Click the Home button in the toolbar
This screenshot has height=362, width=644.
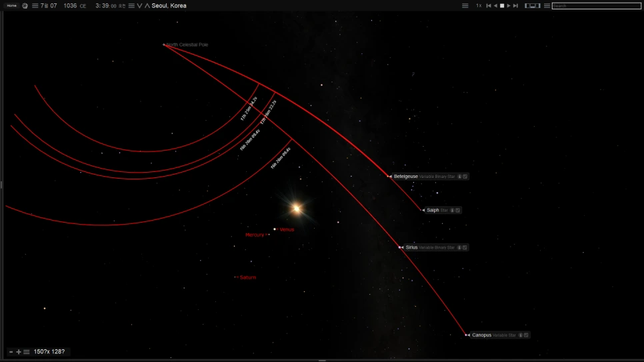pos(11,6)
